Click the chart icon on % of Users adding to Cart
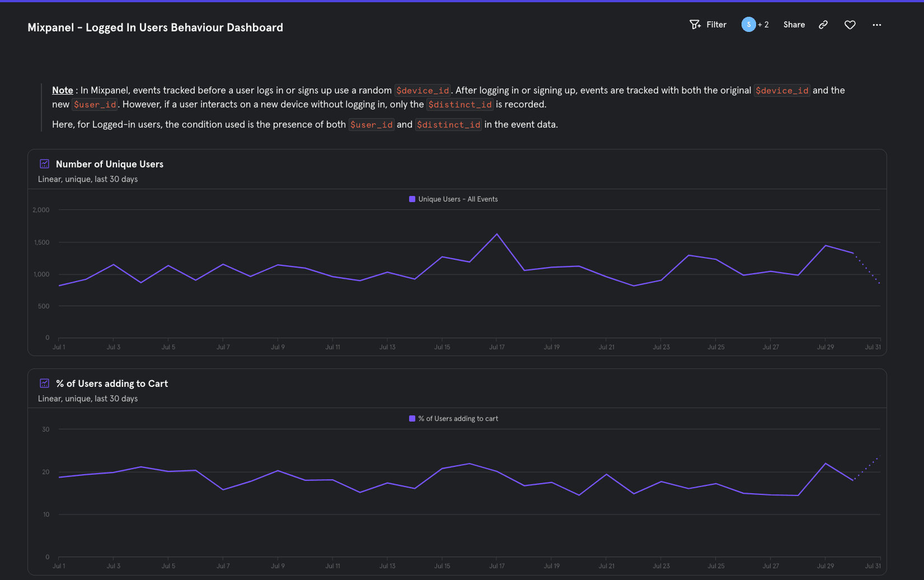This screenshot has height=580, width=924. tap(44, 383)
